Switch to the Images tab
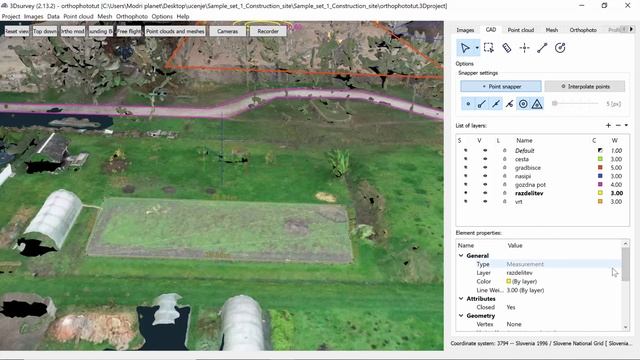Screen dimensions: 640x360 465,30
